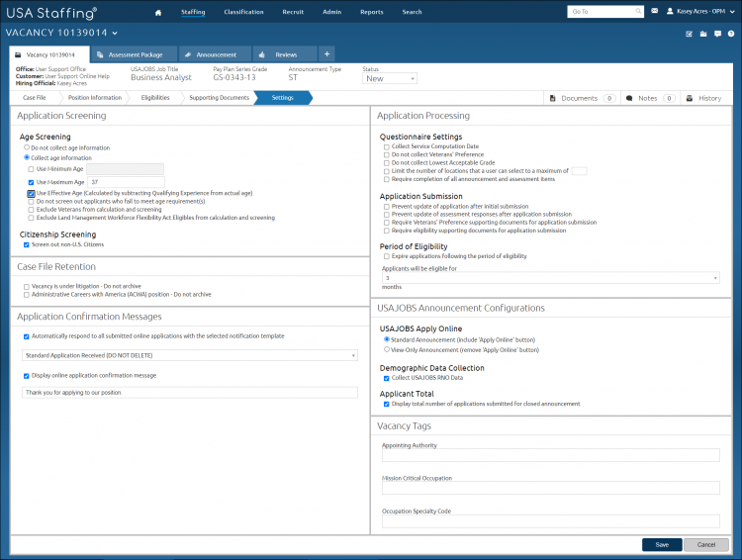Viewport: 742px width, 560px height.
Task: Open the Staffing menu
Action: tap(193, 12)
